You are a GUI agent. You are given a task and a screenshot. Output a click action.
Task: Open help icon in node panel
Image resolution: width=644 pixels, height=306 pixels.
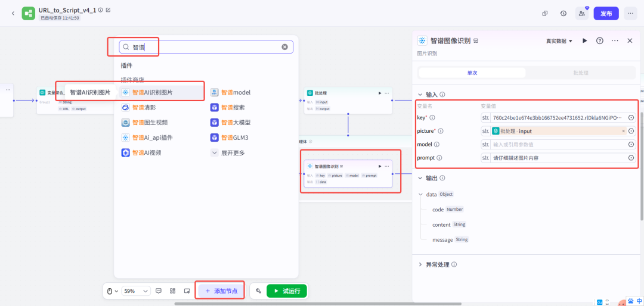pyautogui.click(x=600, y=40)
